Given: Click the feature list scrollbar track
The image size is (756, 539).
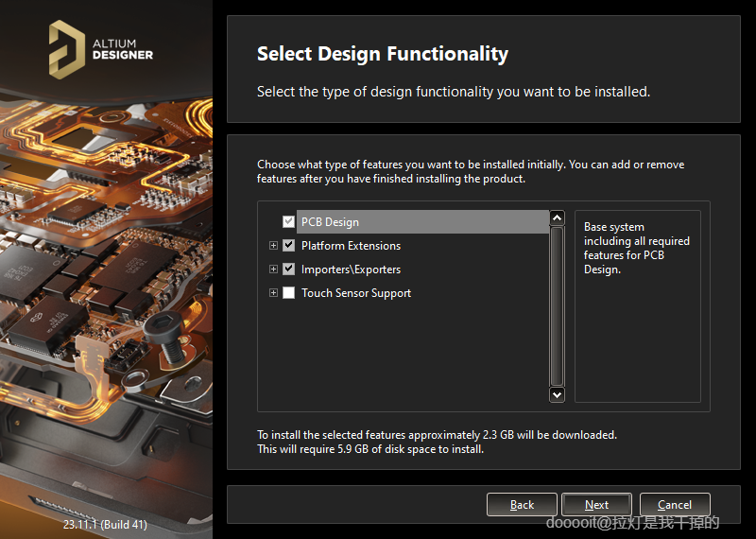Looking at the screenshot, I should (x=557, y=307).
